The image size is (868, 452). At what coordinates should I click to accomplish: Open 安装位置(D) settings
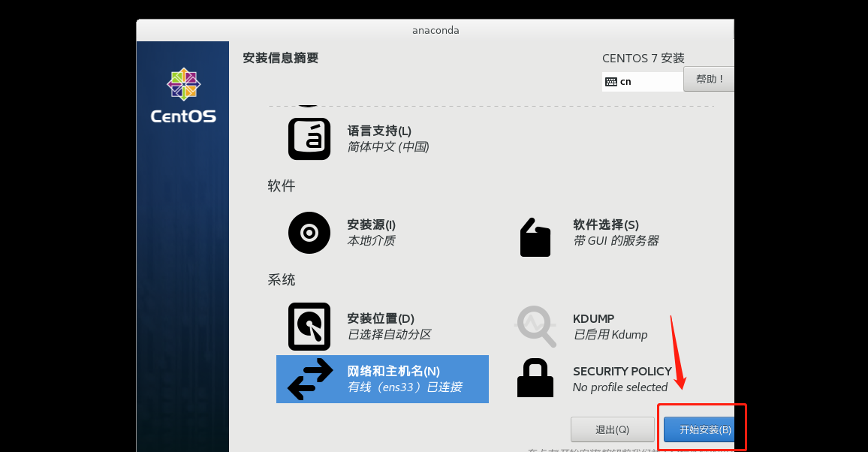380,318
